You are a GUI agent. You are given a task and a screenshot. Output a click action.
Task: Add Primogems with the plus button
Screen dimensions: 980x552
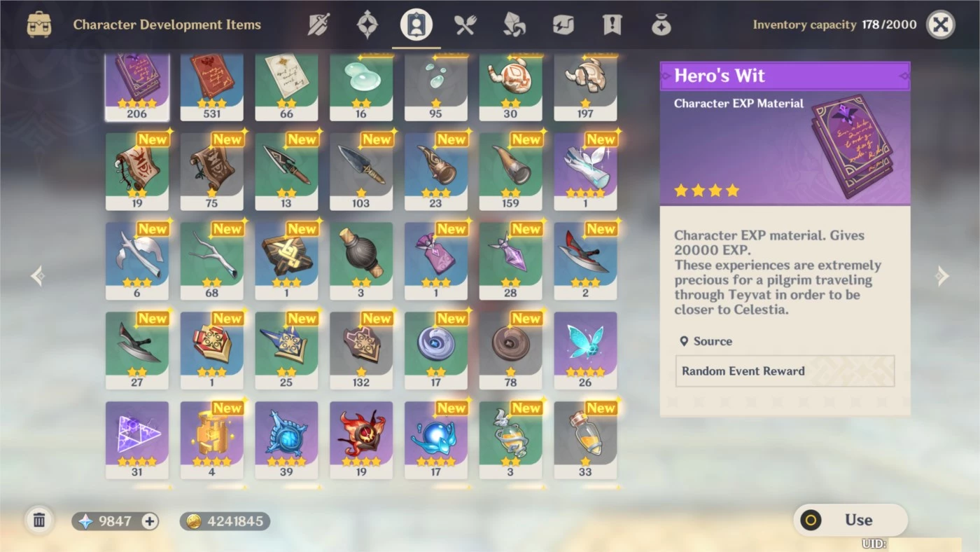149,521
